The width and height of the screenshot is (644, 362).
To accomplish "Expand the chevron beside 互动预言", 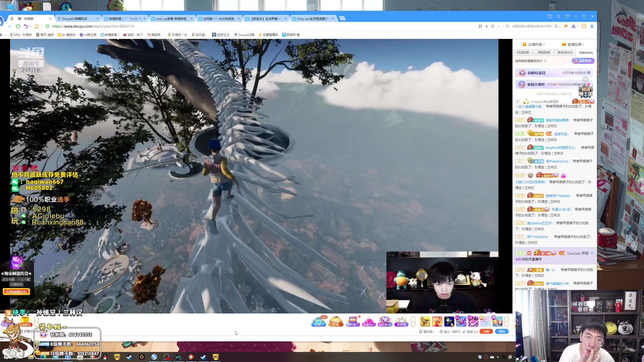I will [36, 322].
